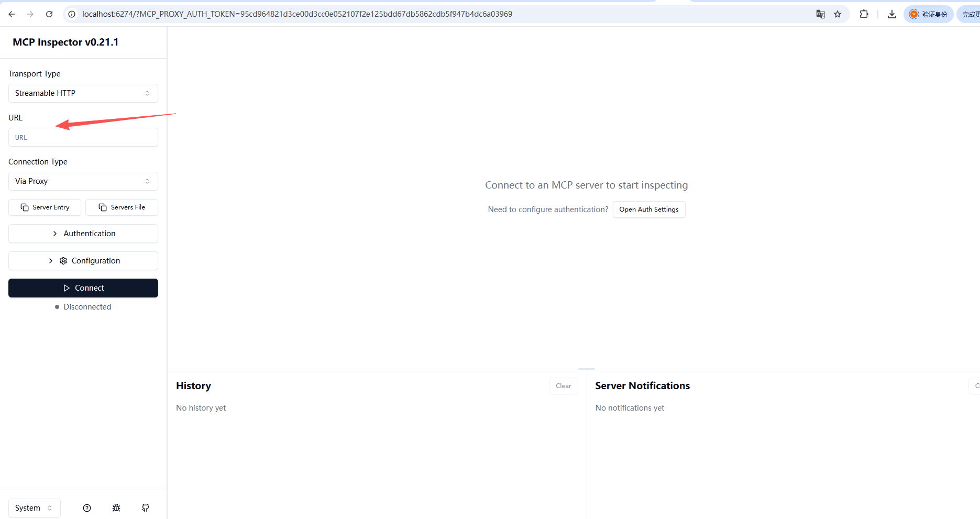Clear the History panel
This screenshot has height=519, width=980.
click(x=564, y=386)
